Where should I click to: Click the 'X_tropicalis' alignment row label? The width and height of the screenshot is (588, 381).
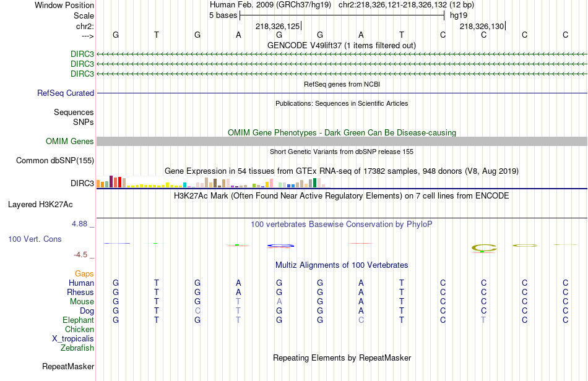pyautogui.click(x=73, y=339)
